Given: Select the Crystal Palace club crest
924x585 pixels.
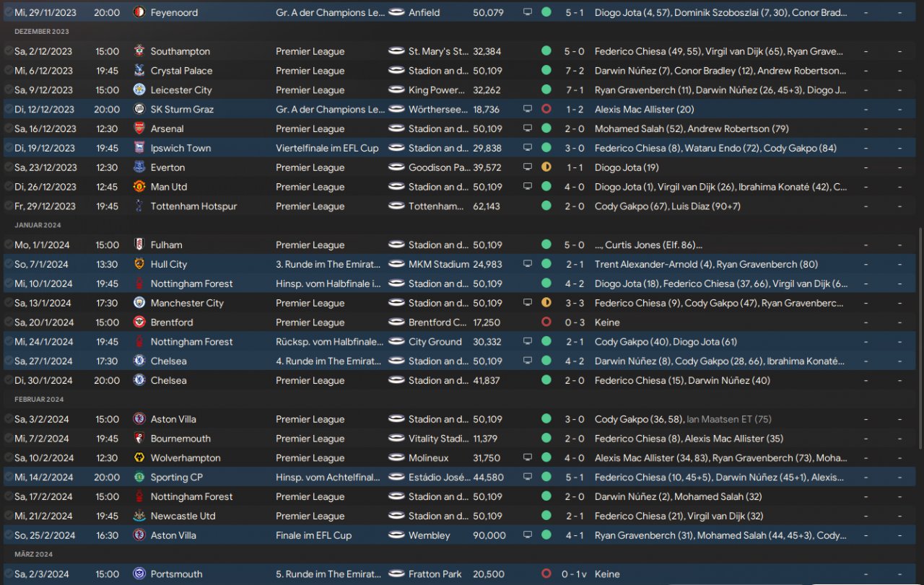Looking at the screenshot, I should pos(139,71).
